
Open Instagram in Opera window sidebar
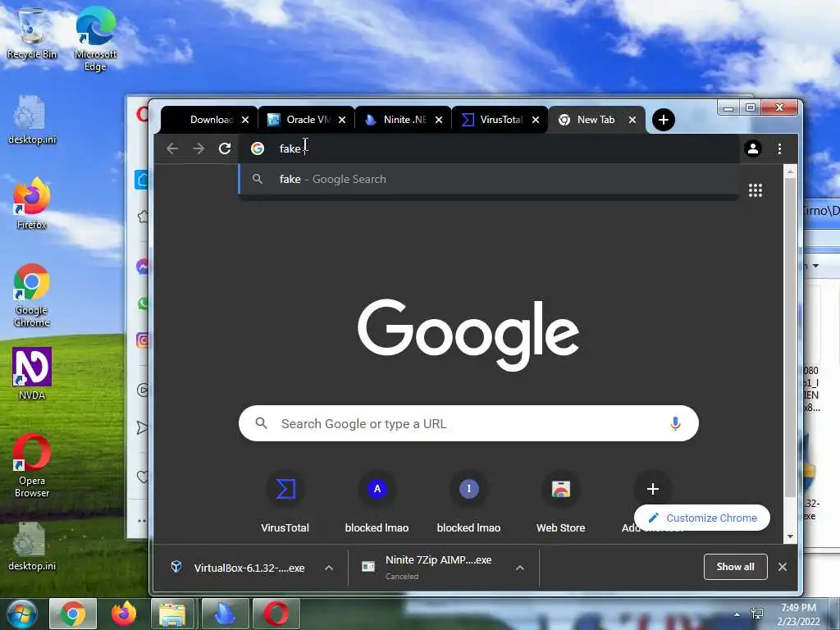pyautogui.click(x=143, y=340)
